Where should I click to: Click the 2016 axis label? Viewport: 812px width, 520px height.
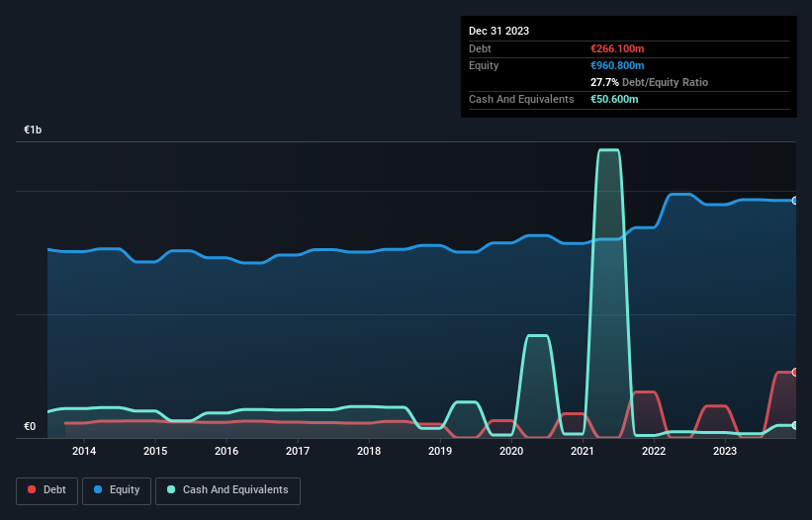coord(226,451)
